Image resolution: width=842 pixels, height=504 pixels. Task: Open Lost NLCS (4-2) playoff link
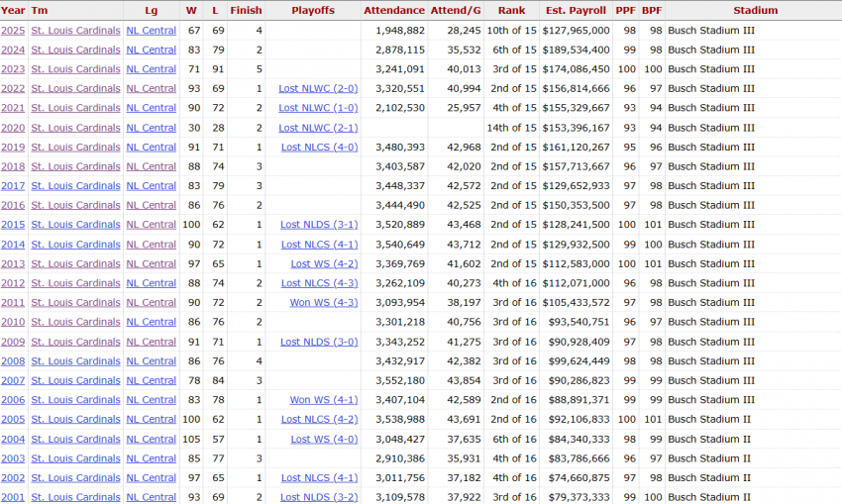(320, 419)
